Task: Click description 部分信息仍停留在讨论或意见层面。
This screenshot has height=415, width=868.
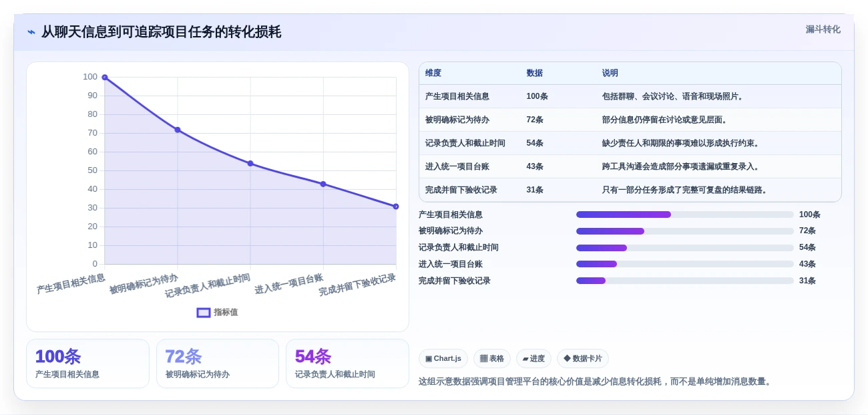Action: pos(666,120)
